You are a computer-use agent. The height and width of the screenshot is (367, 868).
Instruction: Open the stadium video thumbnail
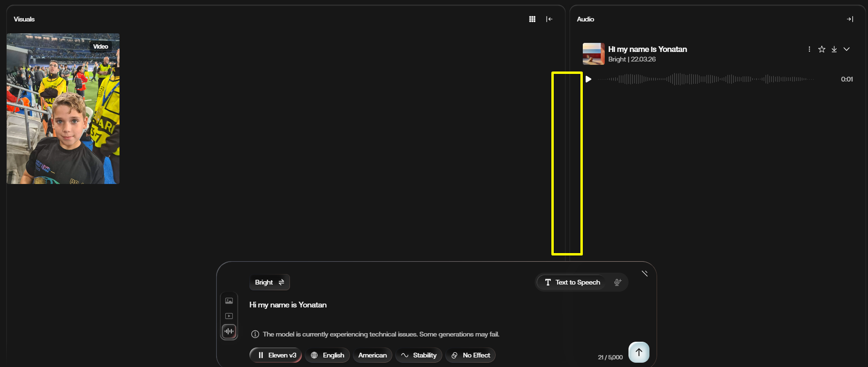click(x=63, y=109)
